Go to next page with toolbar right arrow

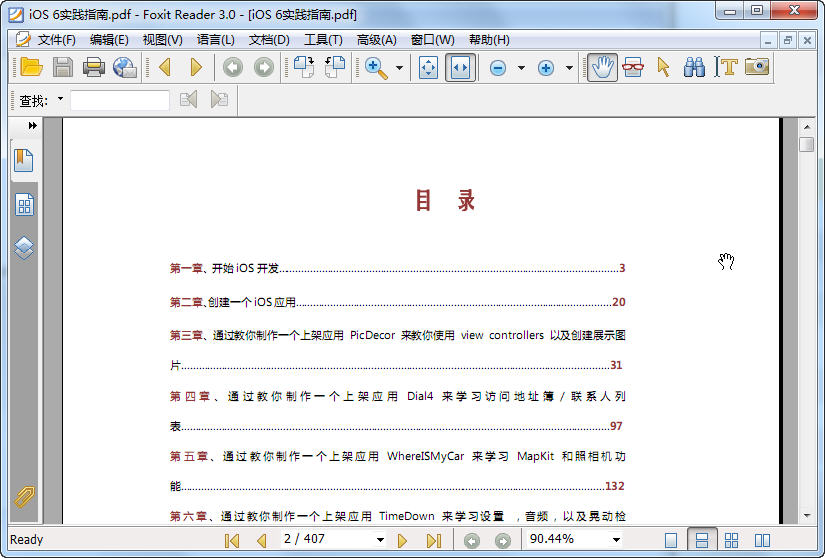point(196,67)
